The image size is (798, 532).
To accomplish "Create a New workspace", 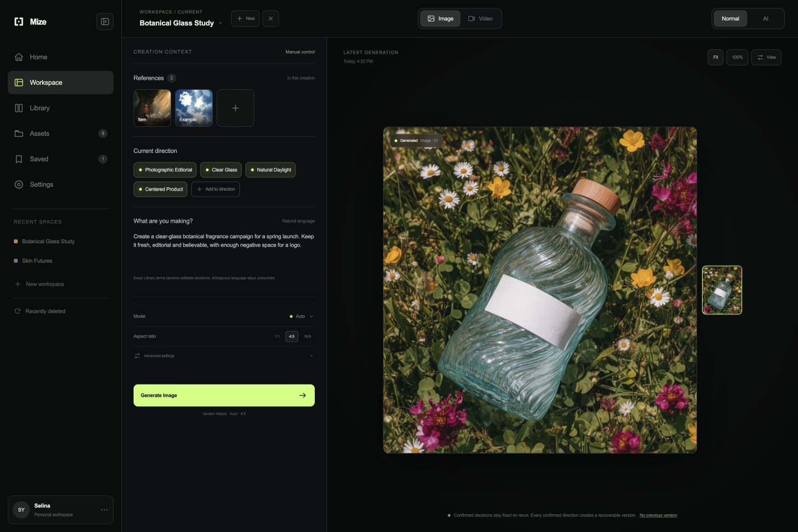I will pos(39,284).
